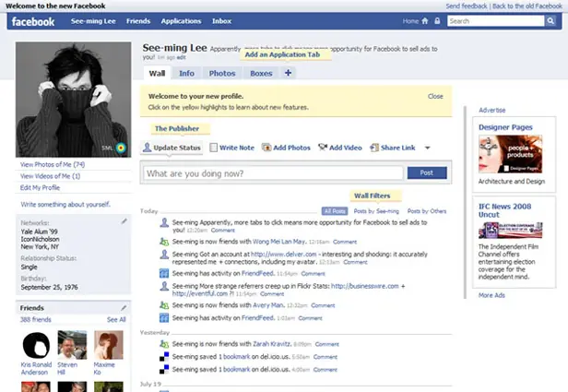Click the Add Video camera icon
The width and height of the screenshot is (568, 392).
[323, 147]
